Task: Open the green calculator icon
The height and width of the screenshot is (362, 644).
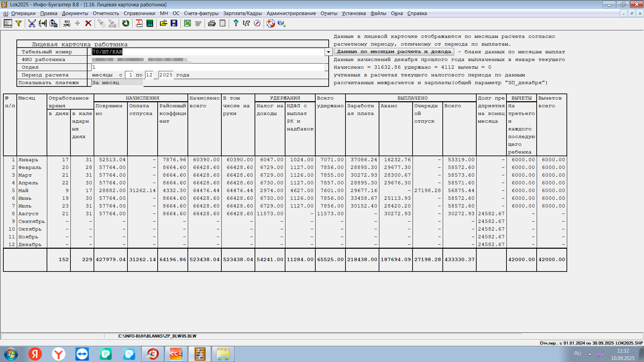Action: click(x=150, y=23)
